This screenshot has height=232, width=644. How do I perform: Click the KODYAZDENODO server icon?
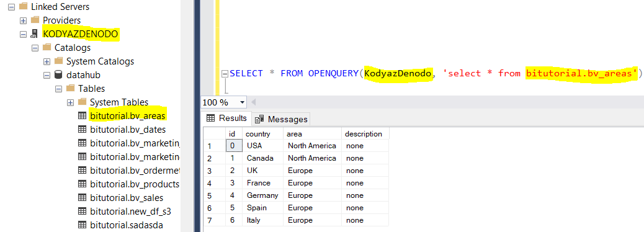[35, 34]
